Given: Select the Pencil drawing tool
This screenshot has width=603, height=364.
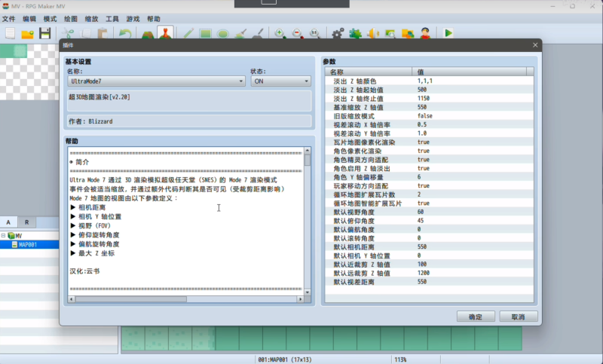Looking at the screenshot, I should click(x=188, y=33).
